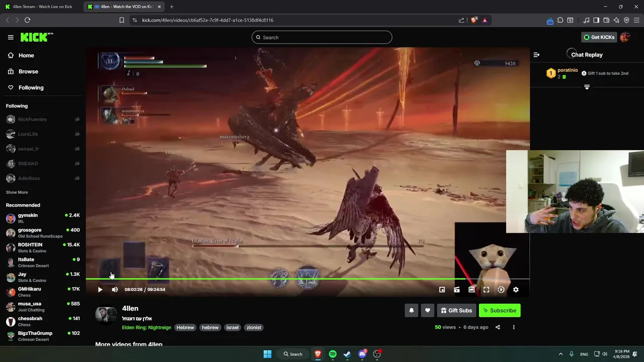Click the green Subscribe button

(x=500, y=310)
